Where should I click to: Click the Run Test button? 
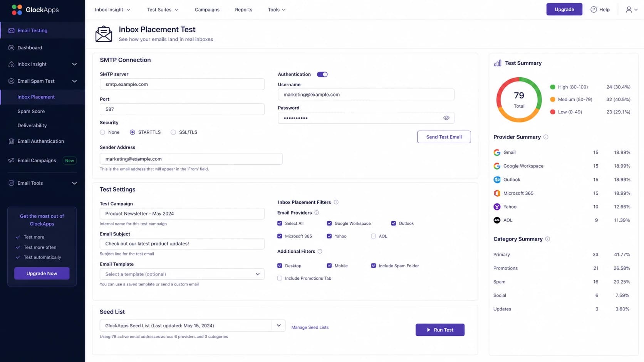[x=440, y=330]
